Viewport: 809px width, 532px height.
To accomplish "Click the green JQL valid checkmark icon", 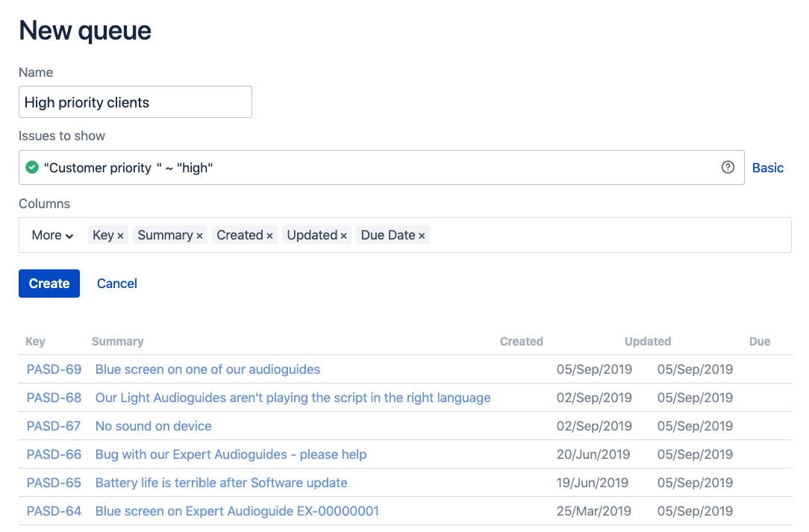I will 32,168.
